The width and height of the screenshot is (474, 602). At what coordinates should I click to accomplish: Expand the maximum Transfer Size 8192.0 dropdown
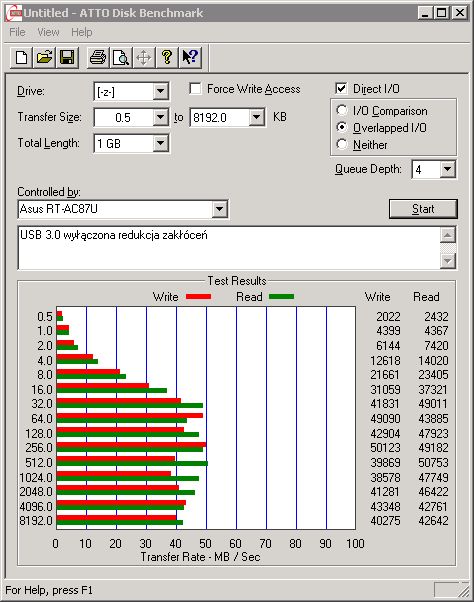pyautogui.click(x=256, y=117)
